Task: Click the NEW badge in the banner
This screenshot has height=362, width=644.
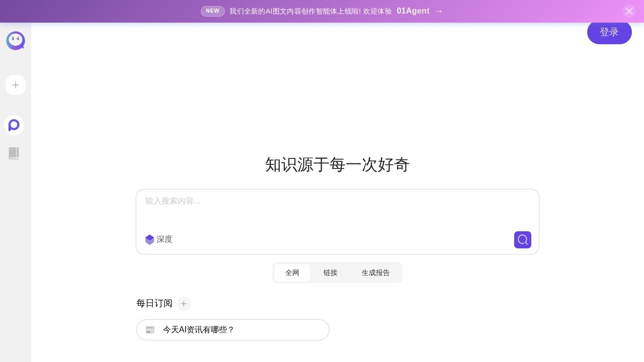Action: pyautogui.click(x=212, y=11)
